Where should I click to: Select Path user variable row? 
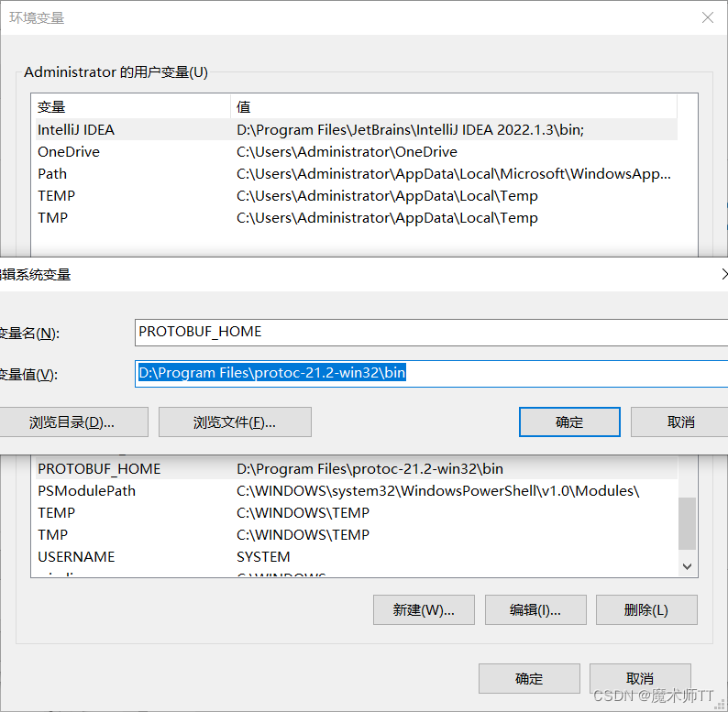click(x=357, y=173)
